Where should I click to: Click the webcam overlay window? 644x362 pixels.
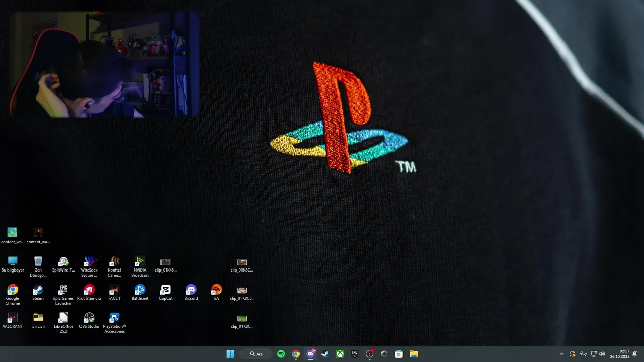pos(105,64)
